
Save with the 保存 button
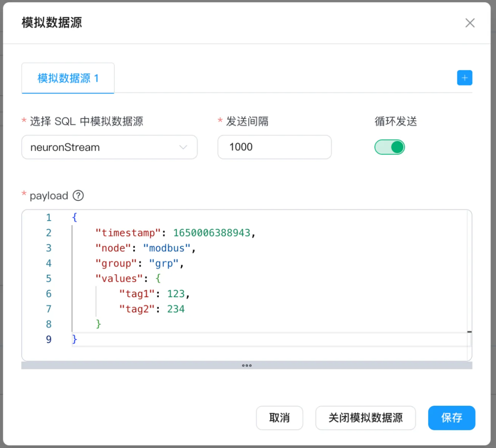tap(451, 418)
